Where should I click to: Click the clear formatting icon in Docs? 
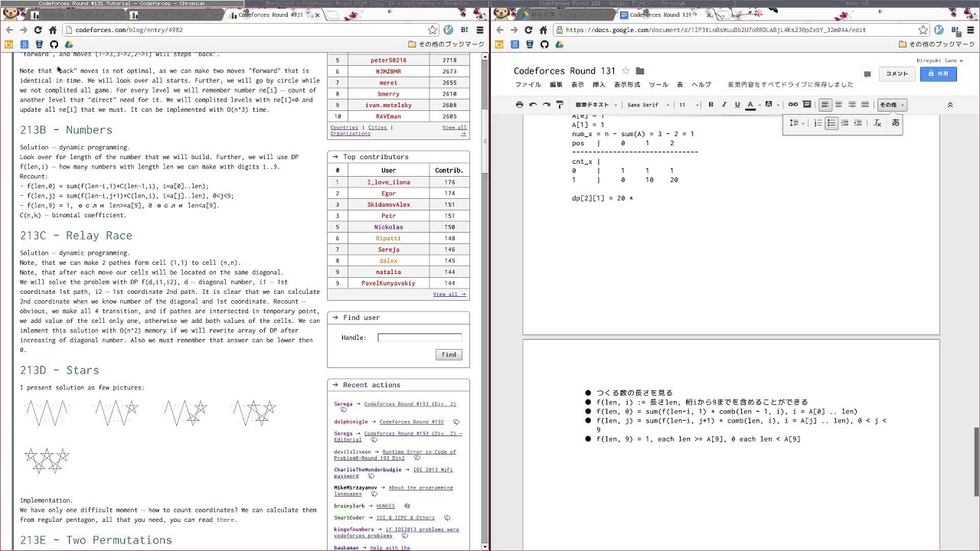tap(877, 123)
